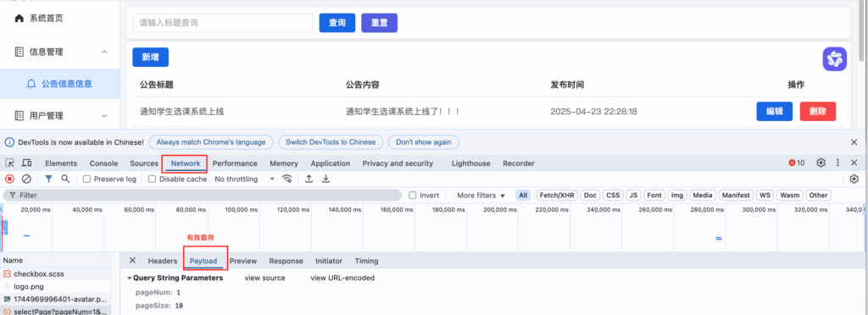Switch to the Console tab
Screen dimensions: 868x315
click(x=104, y=163)
